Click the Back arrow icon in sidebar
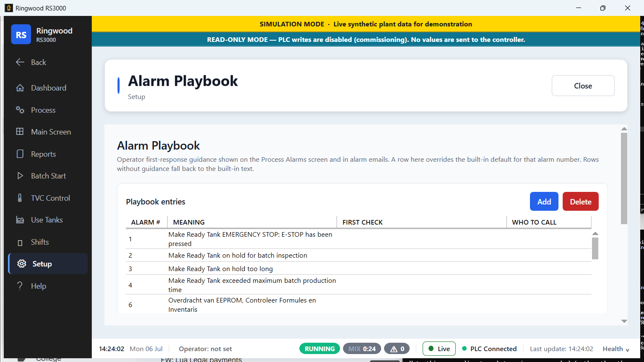 pos(20,62)
